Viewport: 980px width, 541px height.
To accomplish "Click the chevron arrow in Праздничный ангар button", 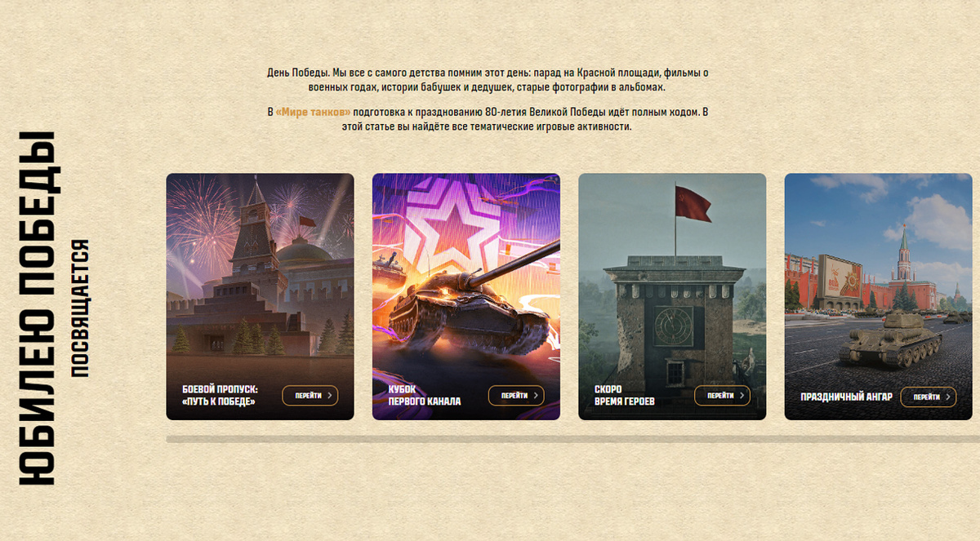I will [947, 397].
